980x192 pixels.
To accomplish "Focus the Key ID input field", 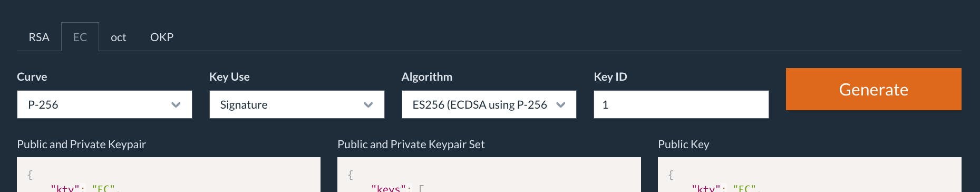I will (681, 104).
